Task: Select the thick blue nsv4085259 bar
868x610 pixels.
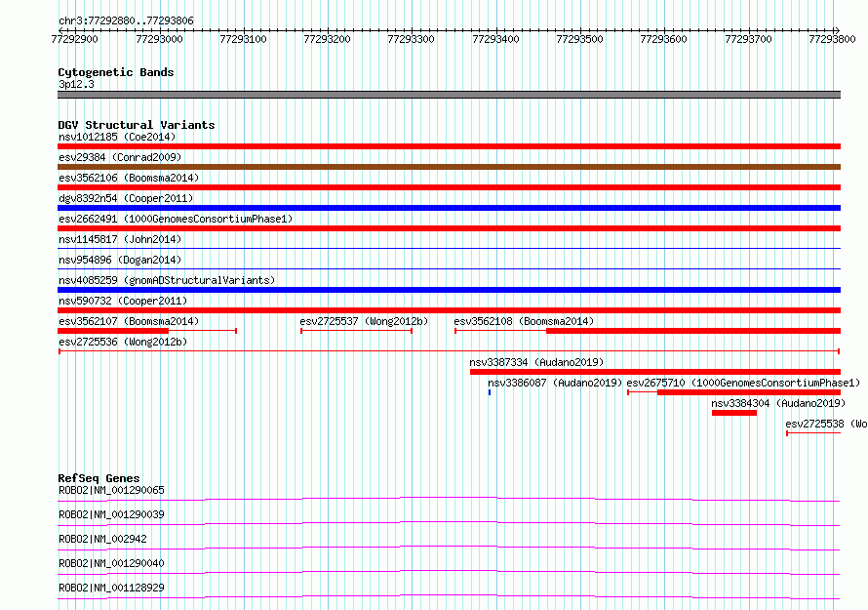Action: click(449, 290)
